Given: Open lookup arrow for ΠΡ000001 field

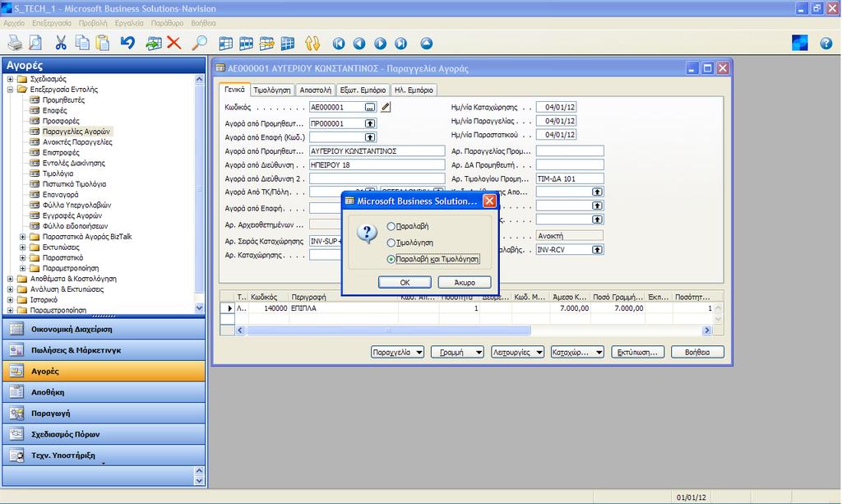Looking at the screenshot, I should (x=370, y=123).
